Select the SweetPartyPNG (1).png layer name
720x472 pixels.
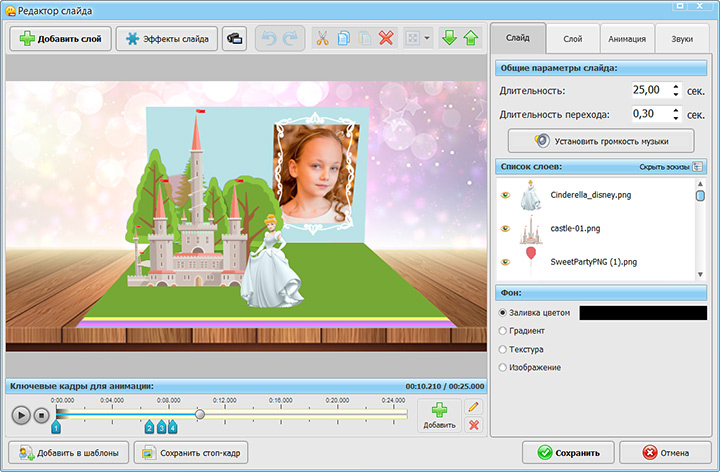[593, 262]
